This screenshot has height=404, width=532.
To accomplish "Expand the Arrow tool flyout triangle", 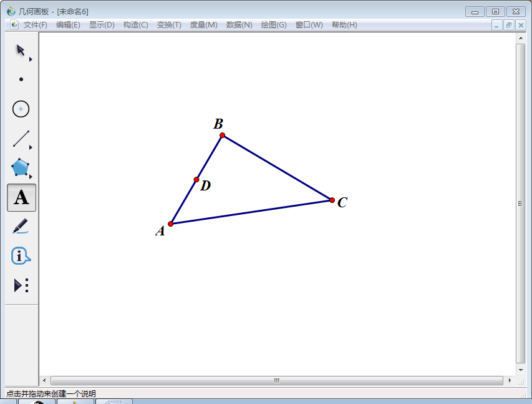I will (31, 59).
